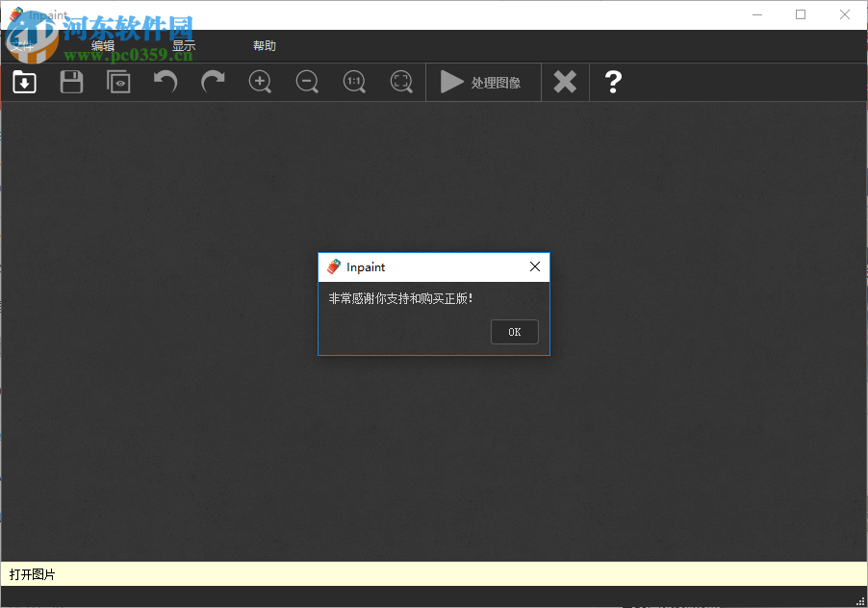Click the 打开图片 status bar message
The image size is (868, 608).
[x=31, y=572]
